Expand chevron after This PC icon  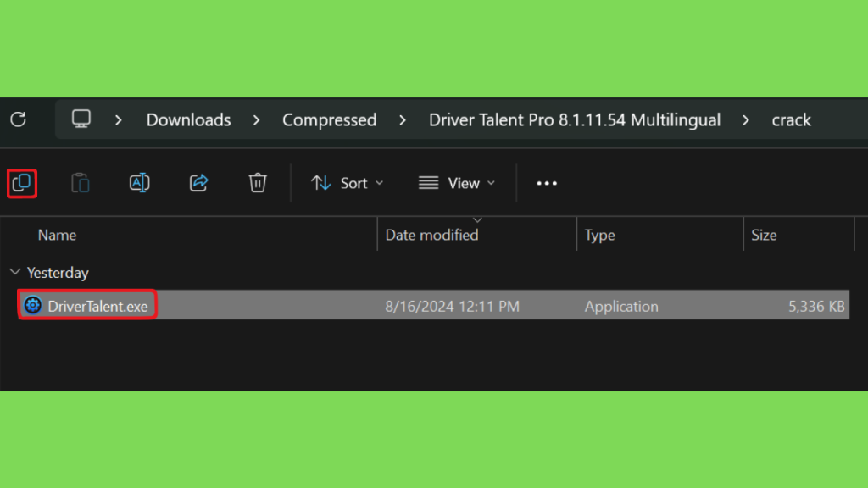point(119,120)
